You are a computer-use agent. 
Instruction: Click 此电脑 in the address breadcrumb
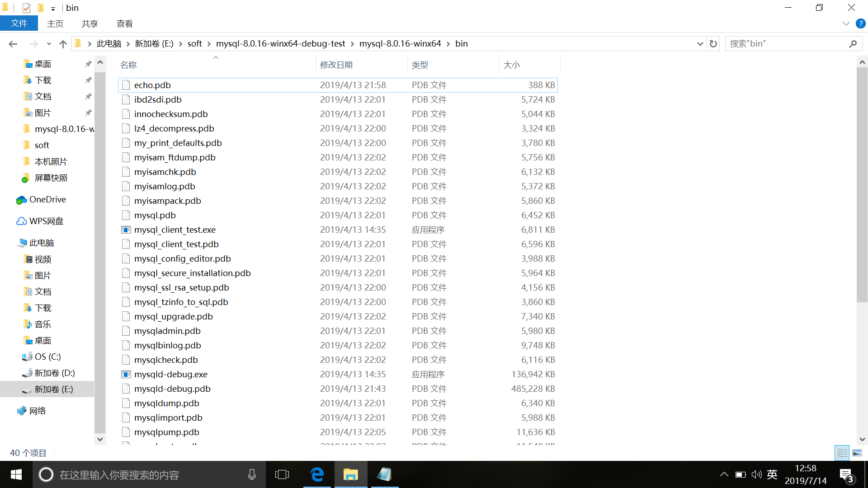[x=109, y=44]
